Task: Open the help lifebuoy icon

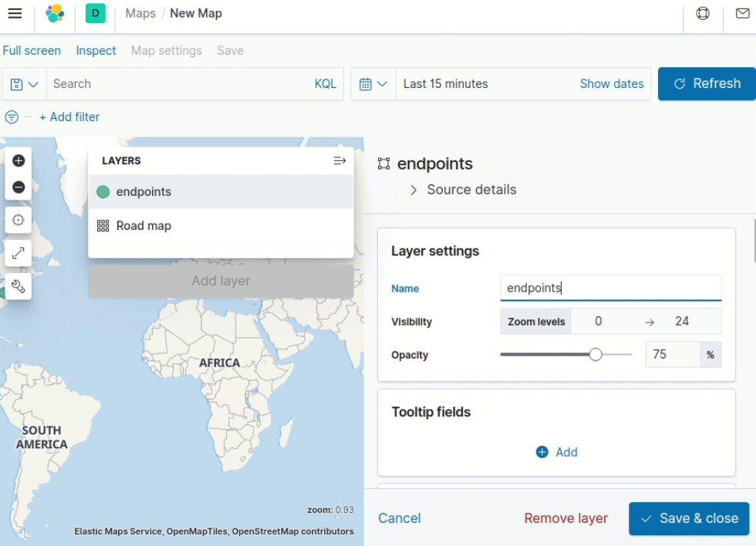Action: coord(703,13)
